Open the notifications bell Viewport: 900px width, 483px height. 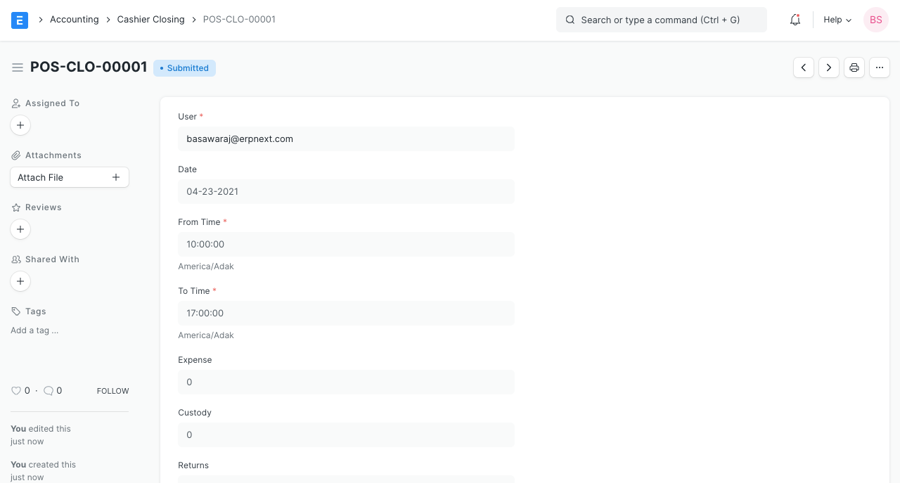click(795, 20)
